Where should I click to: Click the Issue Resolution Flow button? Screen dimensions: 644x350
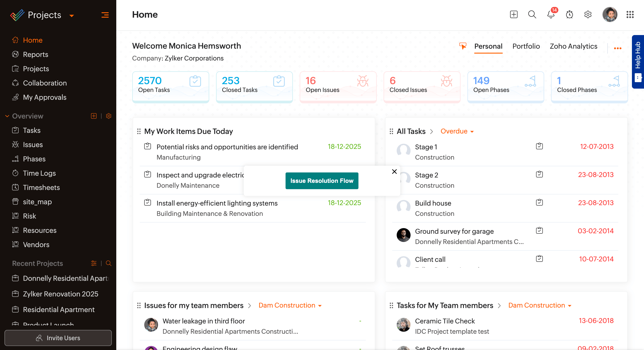tap(322, 181)
